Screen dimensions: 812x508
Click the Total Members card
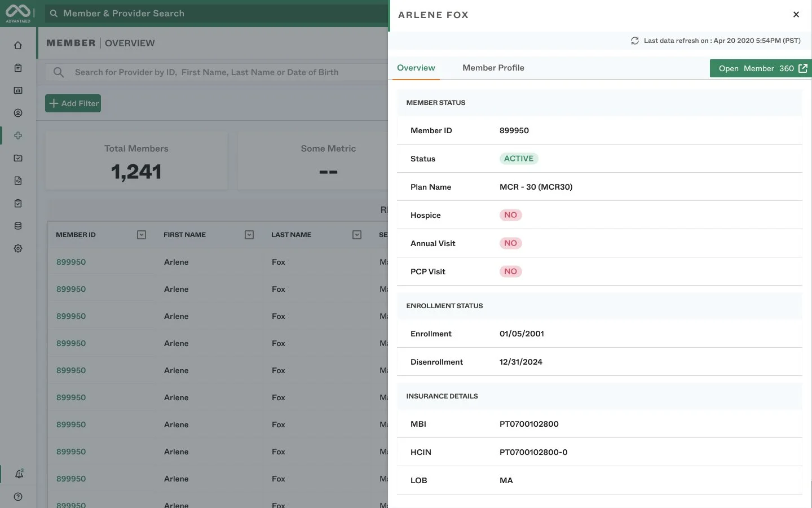pos(136,161)
